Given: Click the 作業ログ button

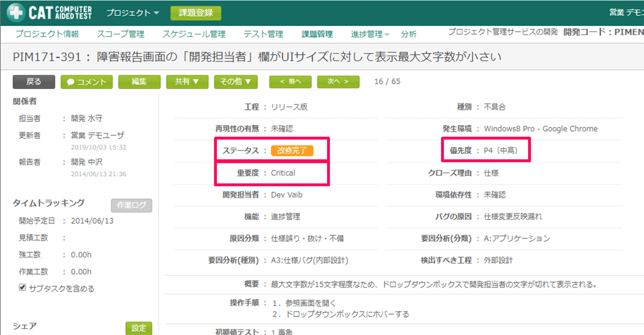Looking at the screenshot, I should (131, 206).
